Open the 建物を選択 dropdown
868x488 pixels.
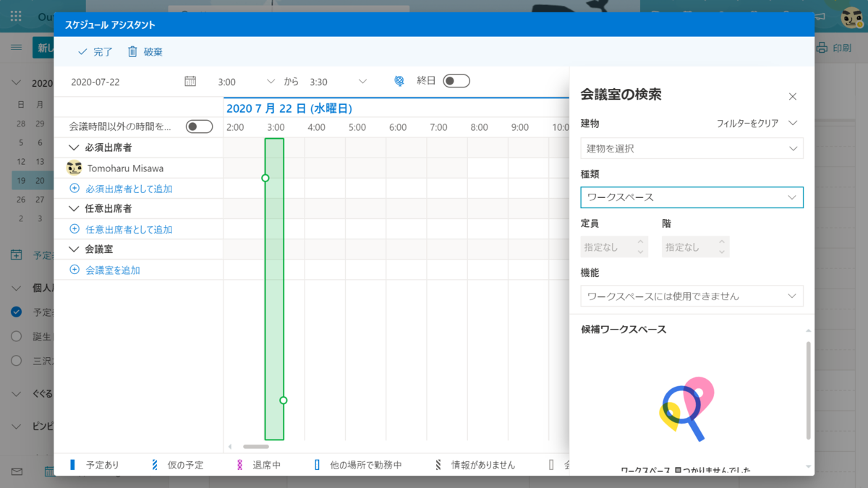(x=692, y=148)
